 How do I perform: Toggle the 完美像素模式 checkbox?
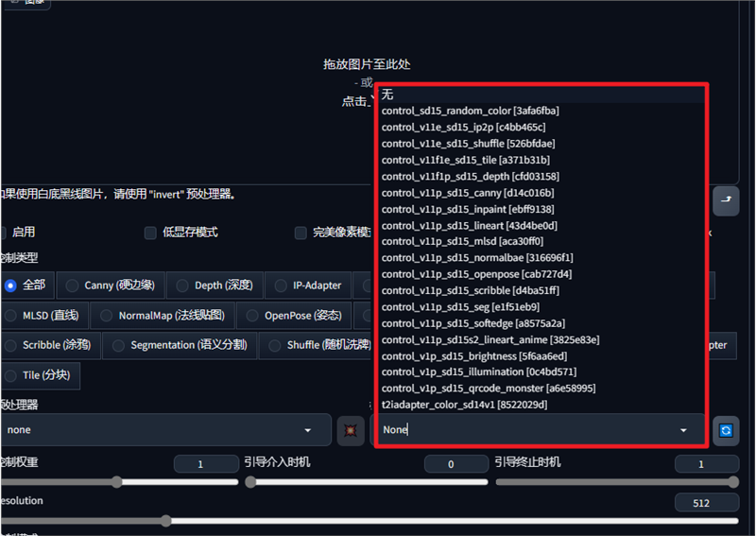301,233
